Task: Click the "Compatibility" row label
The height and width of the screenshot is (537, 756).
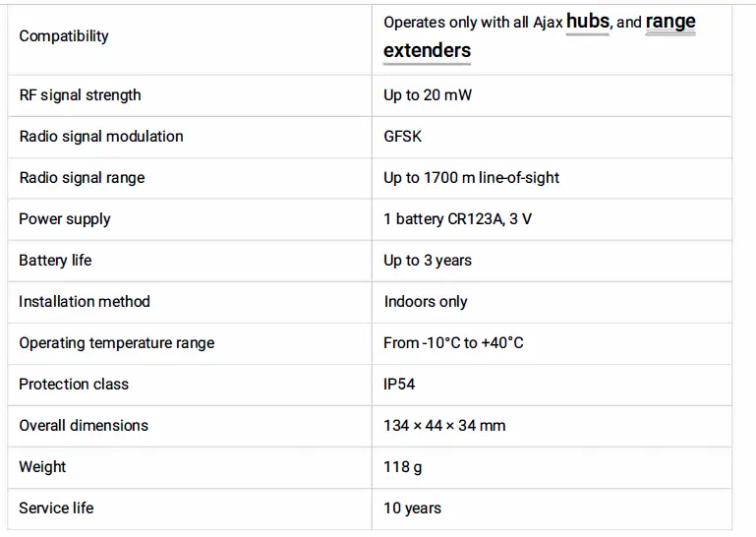Action: click(64, 36)
